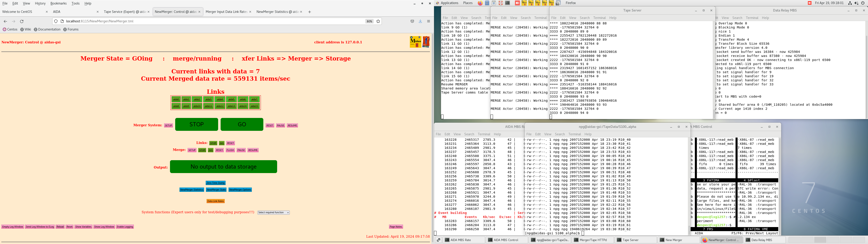The height and width of the screenshot is (244, 868).
Task: Click the screenshot tool icon in panel
Action: point(558,3)
